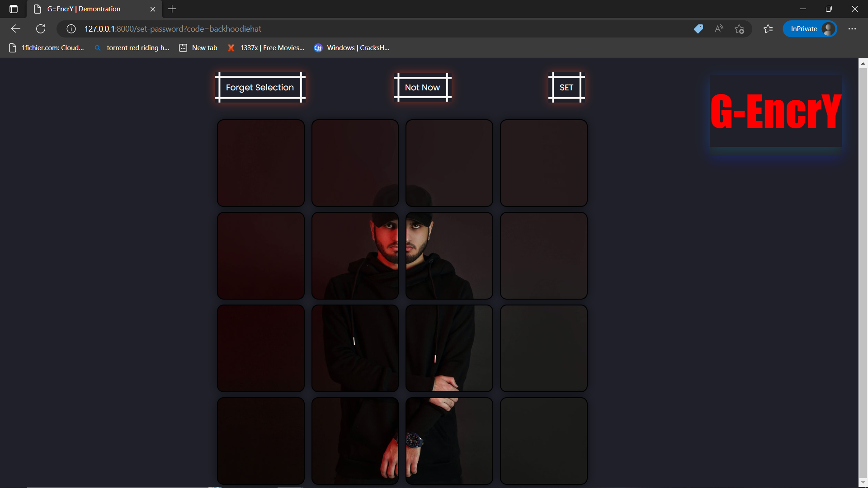
Task: Expand the truncated 1fichier.com bookmark
Action: click(47, 47)
